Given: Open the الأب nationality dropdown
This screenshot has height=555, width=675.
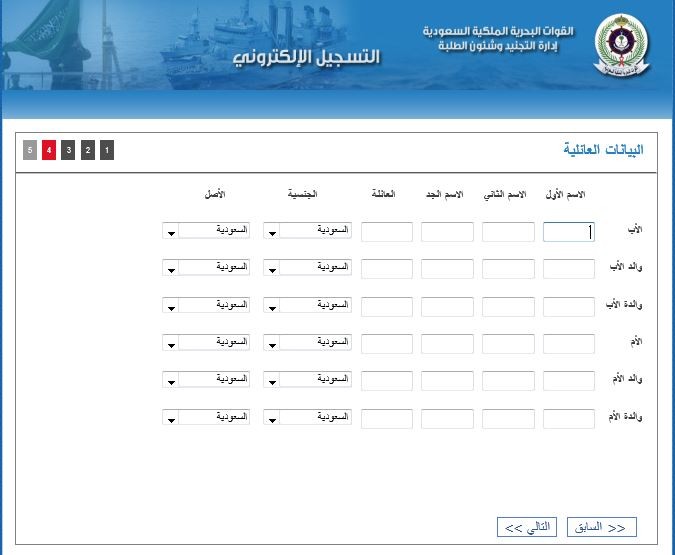Looking at the screenshot, I should [307, 230].
